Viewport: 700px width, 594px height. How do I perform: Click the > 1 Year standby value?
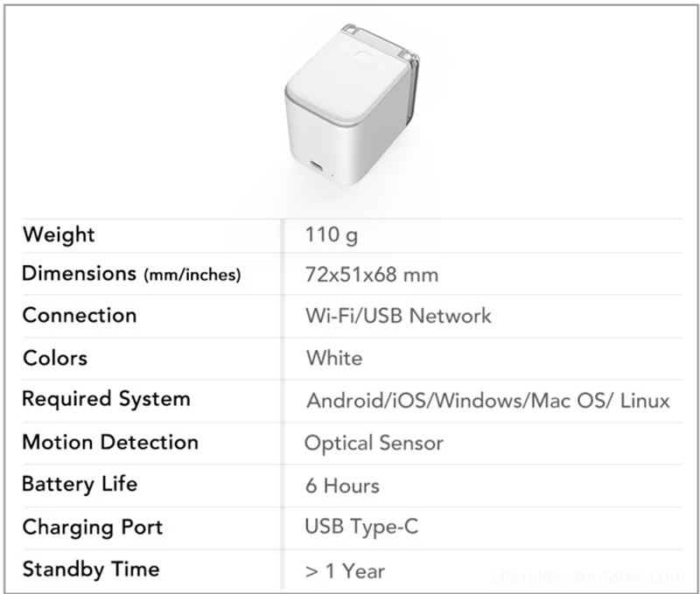344,571
